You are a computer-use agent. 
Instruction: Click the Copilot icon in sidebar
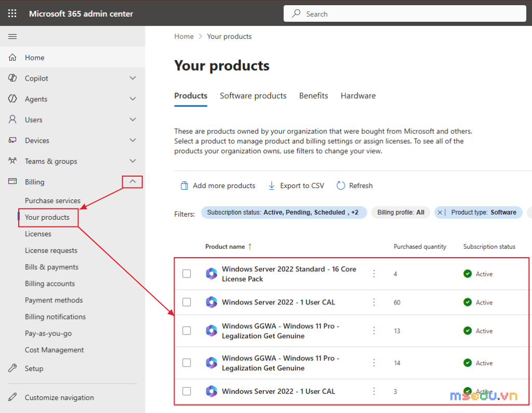tap(12, 78)
